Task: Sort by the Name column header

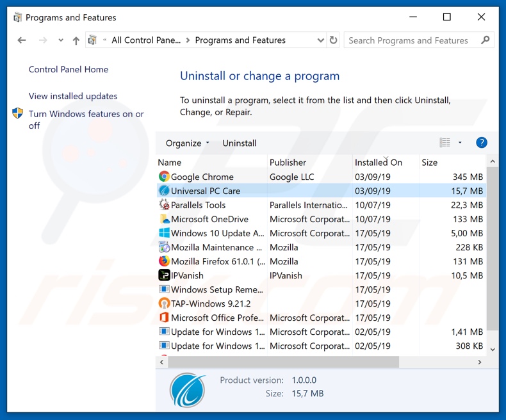Action: point(212,162)
